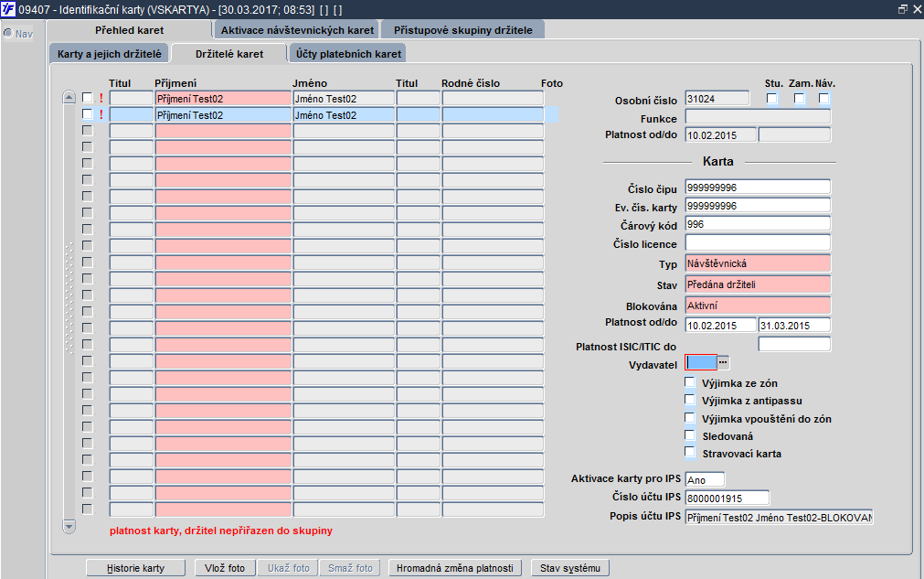
Task: Restore the inner window using the title bar icon
Action: click(902, 9)
